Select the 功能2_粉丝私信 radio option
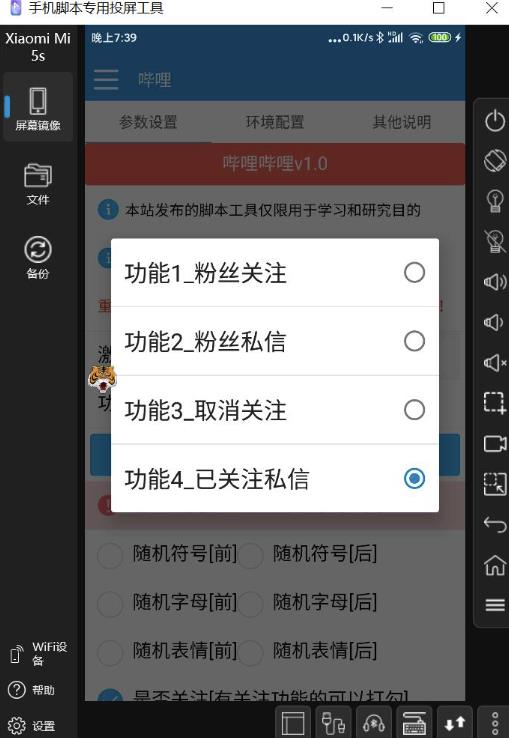Viewport: 509px width, 738px height. click(275, 341)
